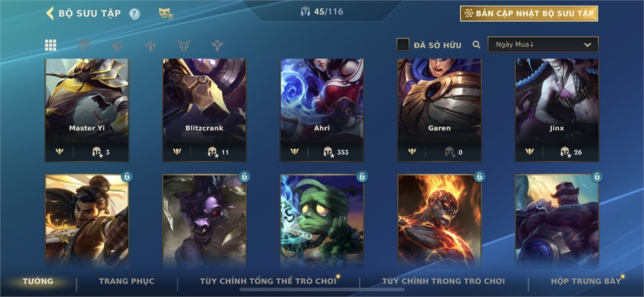Select the Master Yi champion card
Screen dimensions: 644x297
(87, 110)
